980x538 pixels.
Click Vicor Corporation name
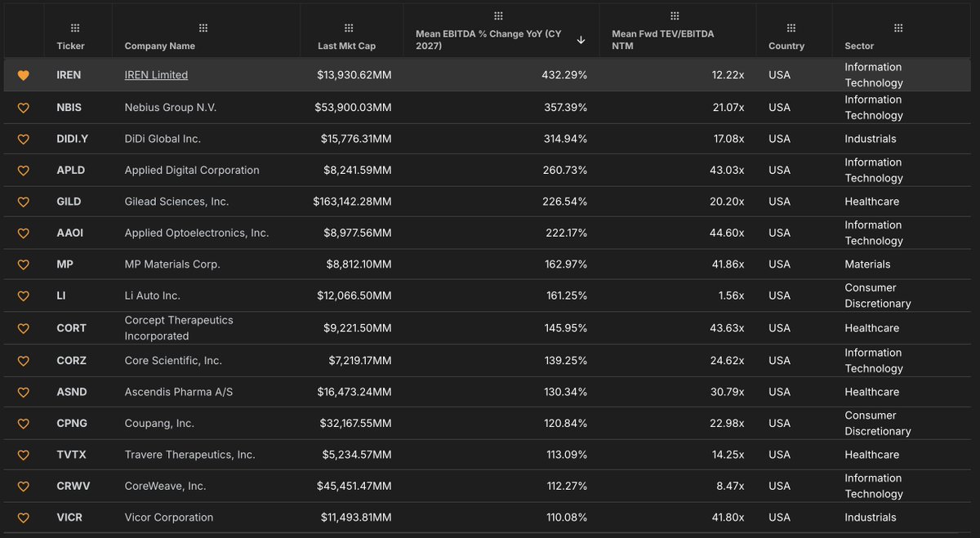tap(169, 518)
